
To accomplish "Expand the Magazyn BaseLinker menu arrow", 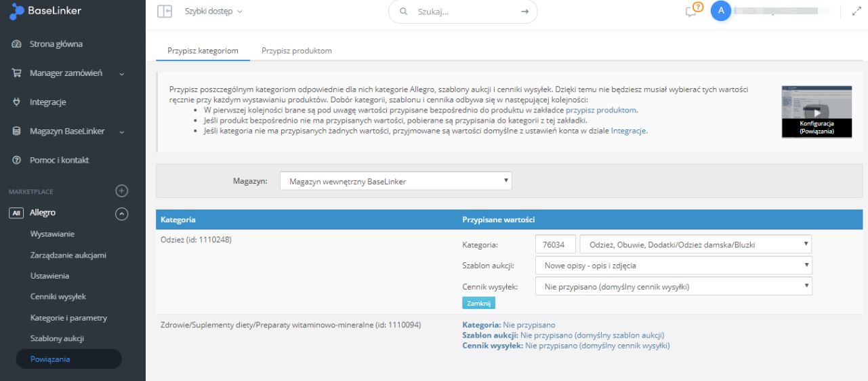I will (122, 132).
